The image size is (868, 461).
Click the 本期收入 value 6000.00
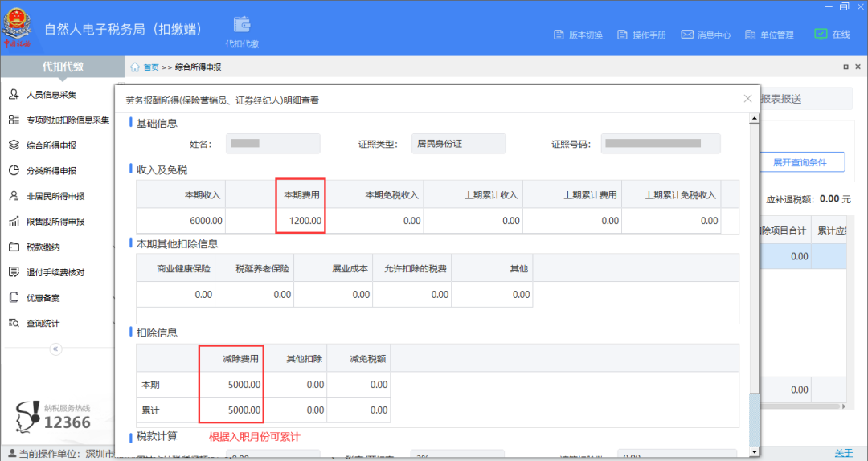(x=206, y=221)
